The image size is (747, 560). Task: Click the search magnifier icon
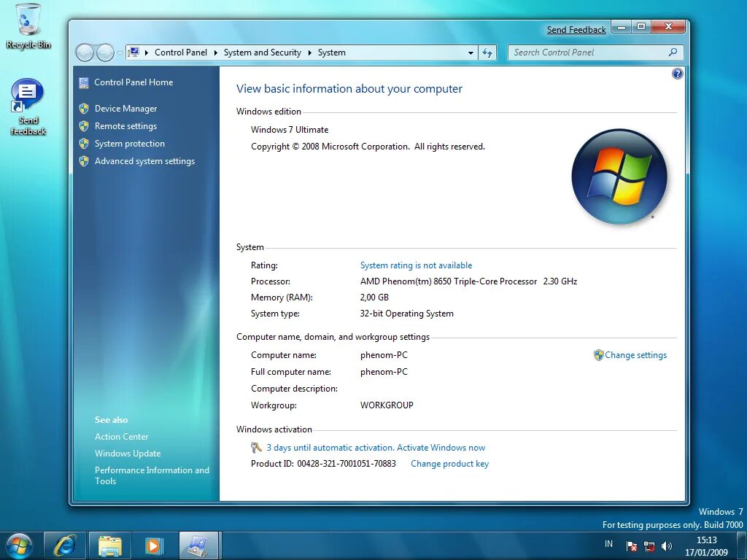pos(673,52)
